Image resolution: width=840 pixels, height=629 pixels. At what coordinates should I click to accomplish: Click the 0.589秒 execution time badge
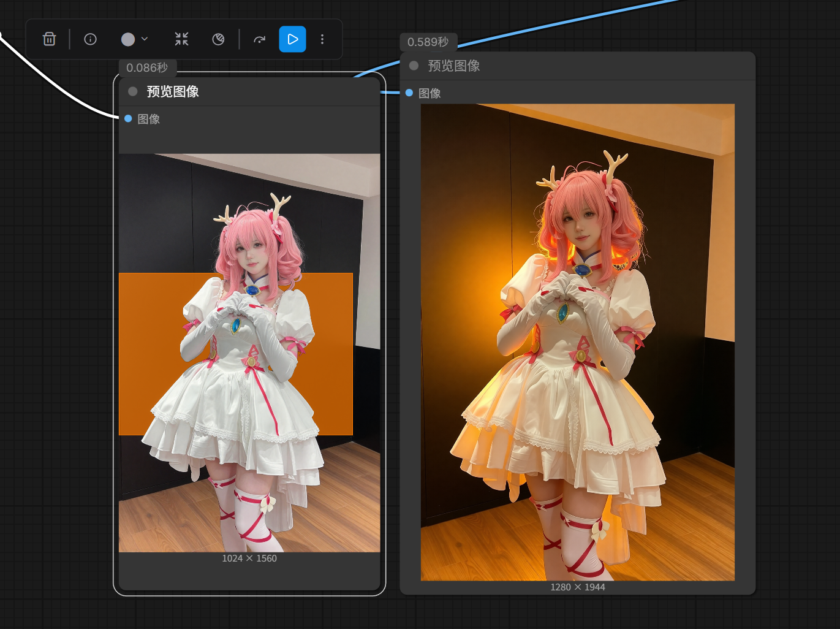428,42
